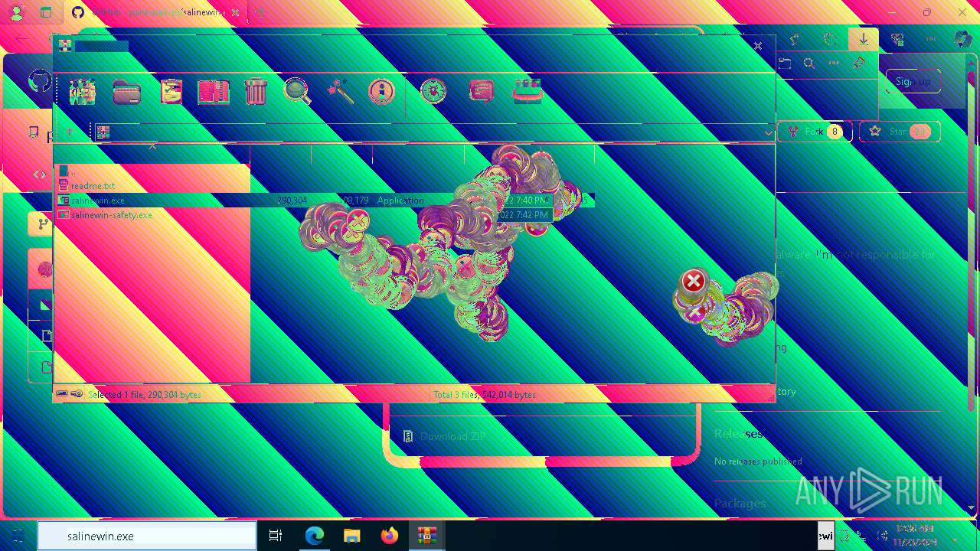This screenshot has height=551, width=980.
Task: Select salinewin.exe in the archive list
Action: [x=325, y=201]
